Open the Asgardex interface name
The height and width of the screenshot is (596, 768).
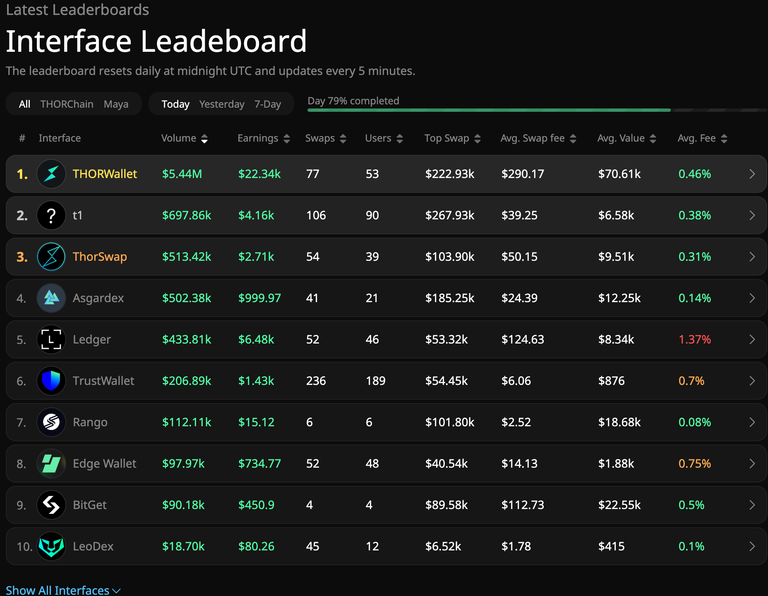coord(98,298)
